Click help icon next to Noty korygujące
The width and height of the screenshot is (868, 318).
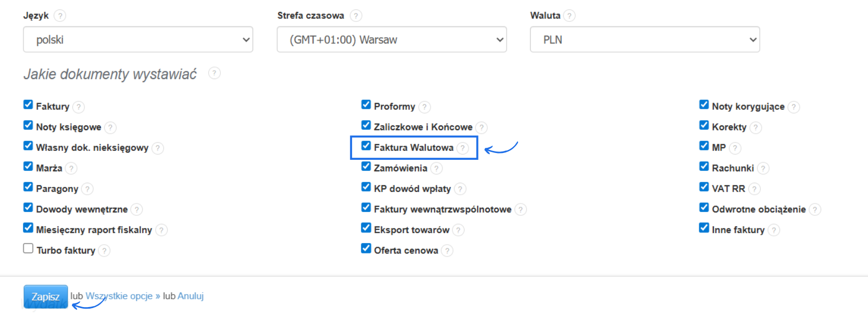coord(794,107)
